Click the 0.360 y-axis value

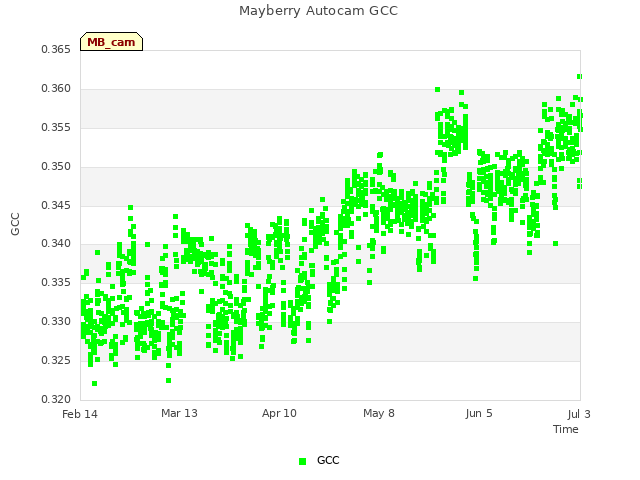[56, 89]
